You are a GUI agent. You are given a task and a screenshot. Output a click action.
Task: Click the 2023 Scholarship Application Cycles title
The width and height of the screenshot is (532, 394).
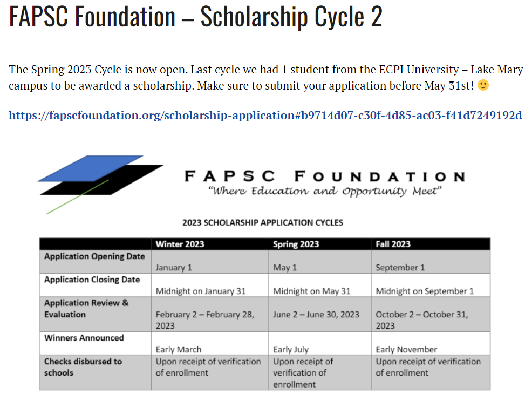[x=263, y=222]
